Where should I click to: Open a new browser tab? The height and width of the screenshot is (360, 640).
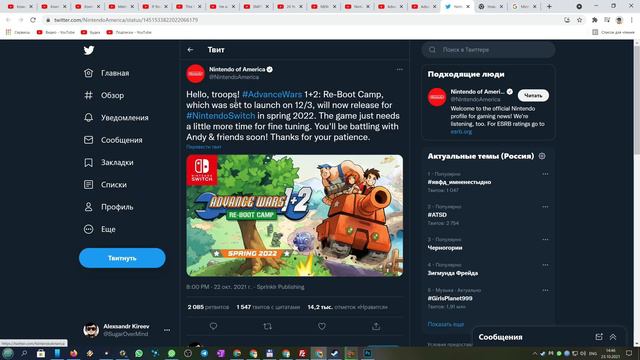pyautogui.click(x=549, y=7)
